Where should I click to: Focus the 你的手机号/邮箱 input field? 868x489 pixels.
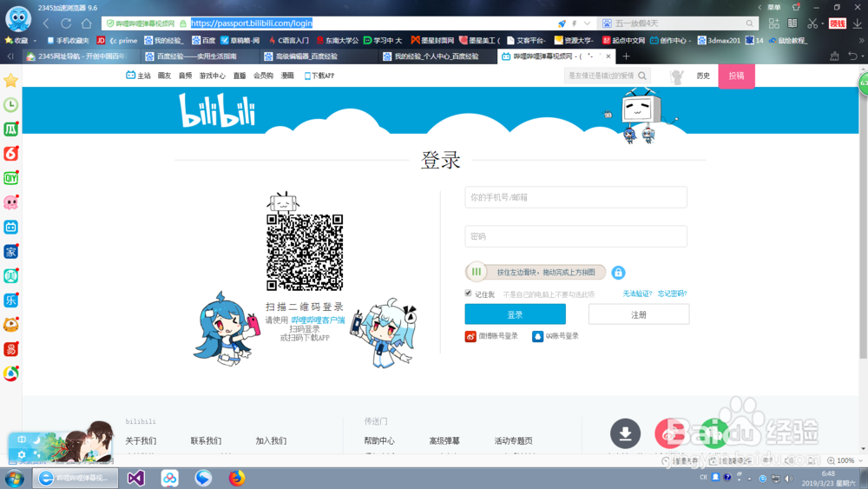[575, 197]
